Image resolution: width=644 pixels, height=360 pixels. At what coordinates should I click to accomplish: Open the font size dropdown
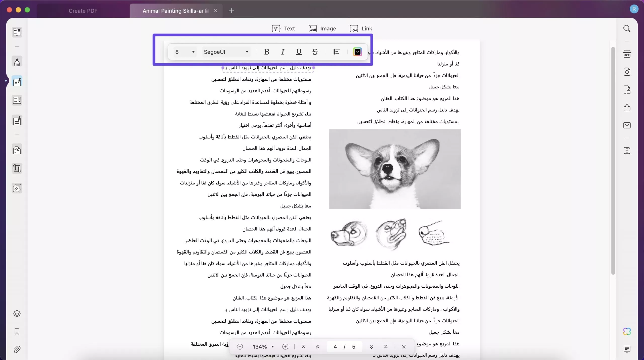tap(185, 52)
